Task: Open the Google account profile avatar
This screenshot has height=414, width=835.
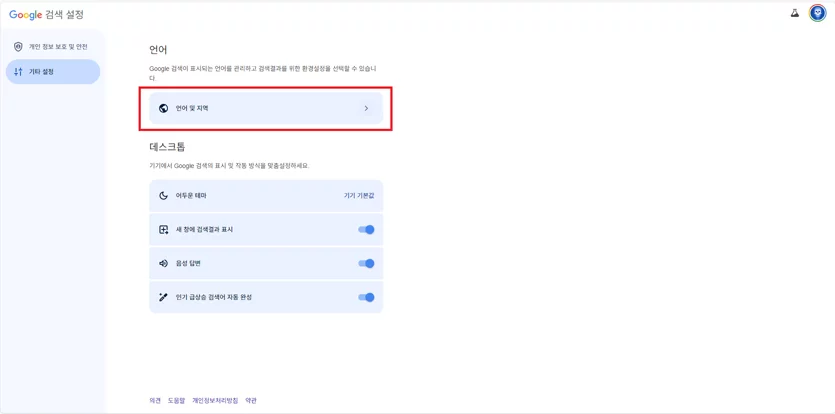Action: click(817, 13)
